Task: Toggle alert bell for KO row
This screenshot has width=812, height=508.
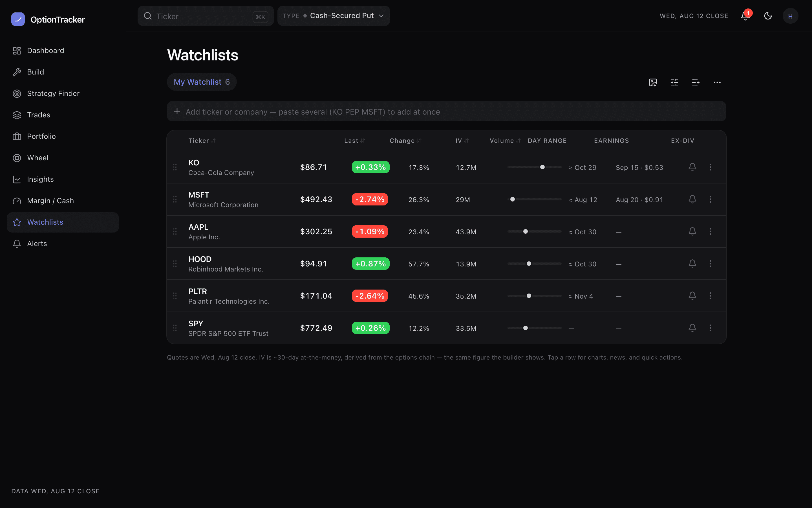Action: click(x=692, y=167)
